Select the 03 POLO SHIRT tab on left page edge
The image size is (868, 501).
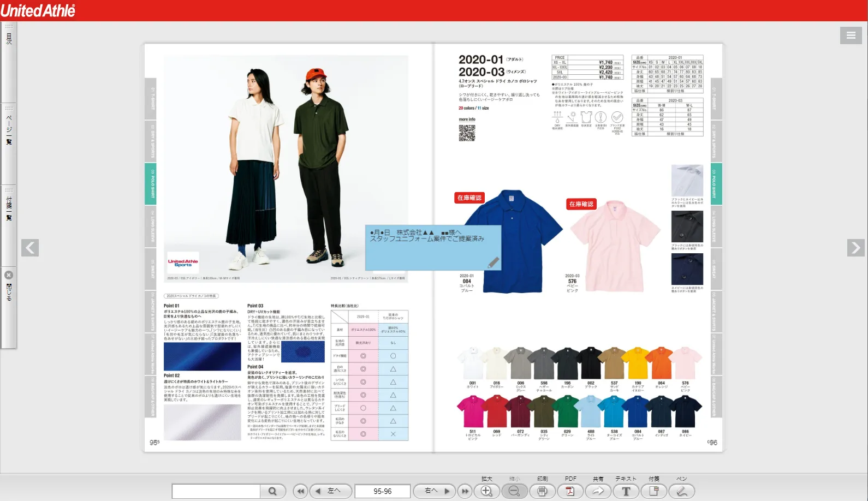151,184
